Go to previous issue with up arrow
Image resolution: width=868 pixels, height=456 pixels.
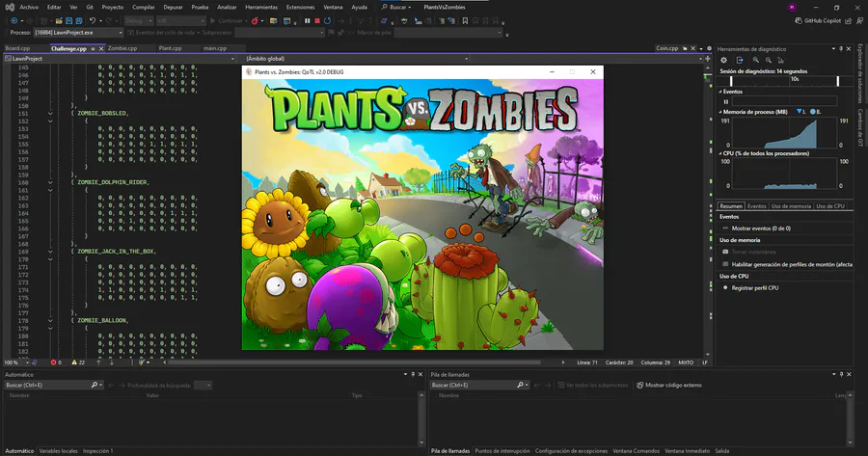click(x=98, y=362)
